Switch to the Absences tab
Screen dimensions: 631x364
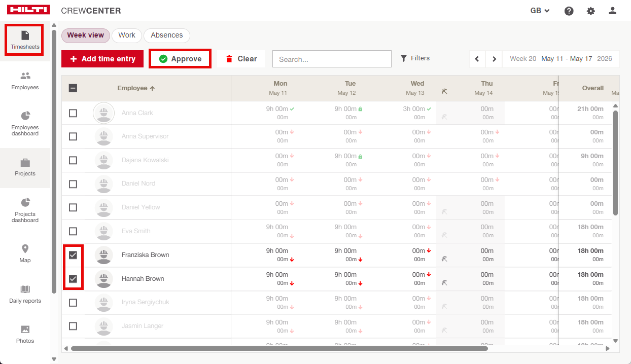[167, 35]
